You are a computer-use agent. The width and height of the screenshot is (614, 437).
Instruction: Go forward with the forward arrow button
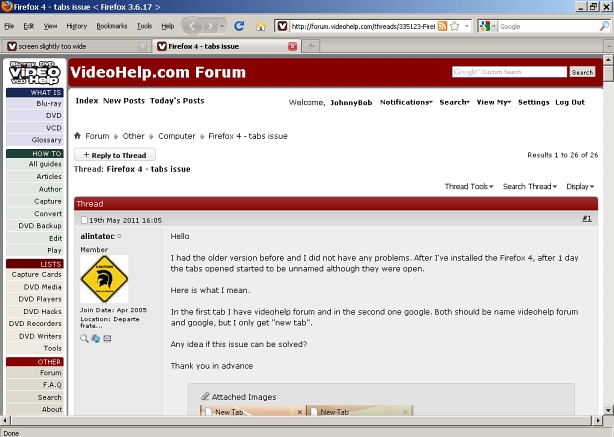(210, 26)
